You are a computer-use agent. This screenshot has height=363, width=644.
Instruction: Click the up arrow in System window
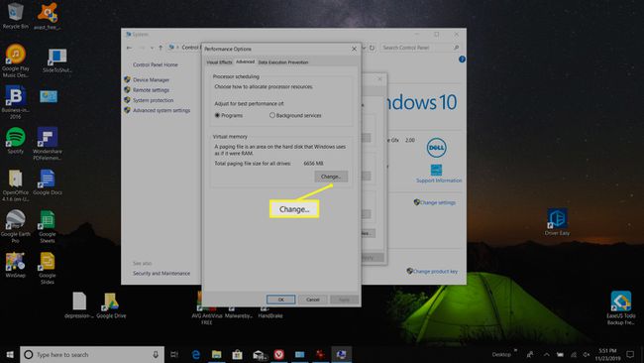(x=161, y=48)
